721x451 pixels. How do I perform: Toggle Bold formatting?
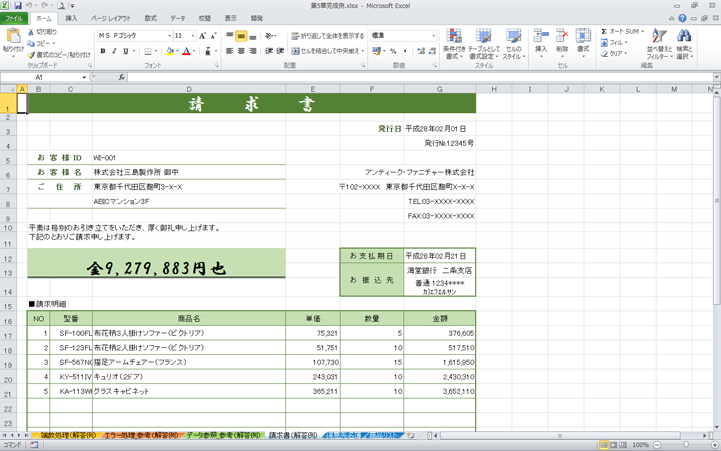coord(103,51)
